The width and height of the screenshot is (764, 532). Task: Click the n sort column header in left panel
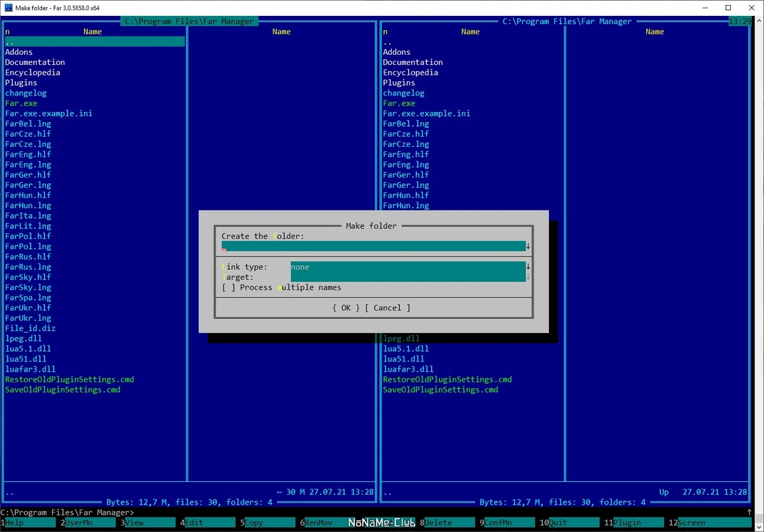click(8, 32)
